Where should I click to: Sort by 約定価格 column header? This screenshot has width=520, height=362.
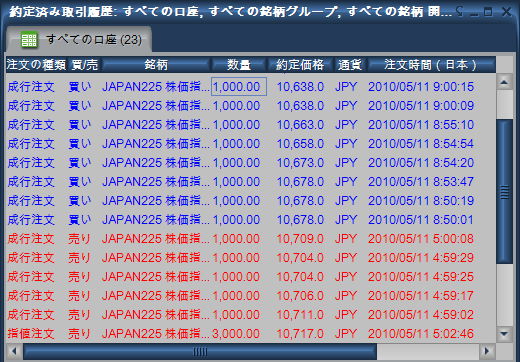(x=300, y=64)
